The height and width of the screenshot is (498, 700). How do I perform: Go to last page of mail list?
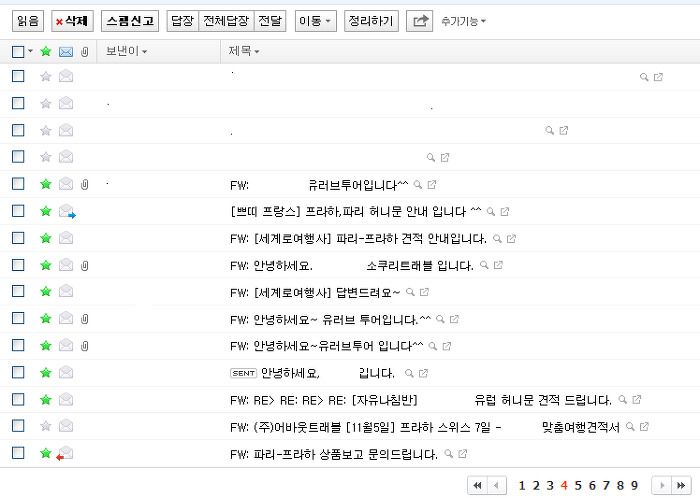pyautogui.click(x=681, y=486)
